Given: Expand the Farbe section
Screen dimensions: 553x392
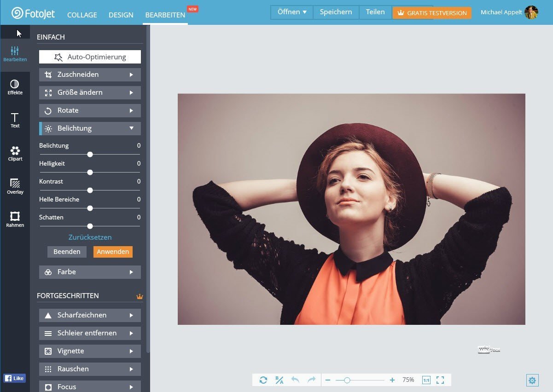Looking at the screenshot, I should (90, 272).
